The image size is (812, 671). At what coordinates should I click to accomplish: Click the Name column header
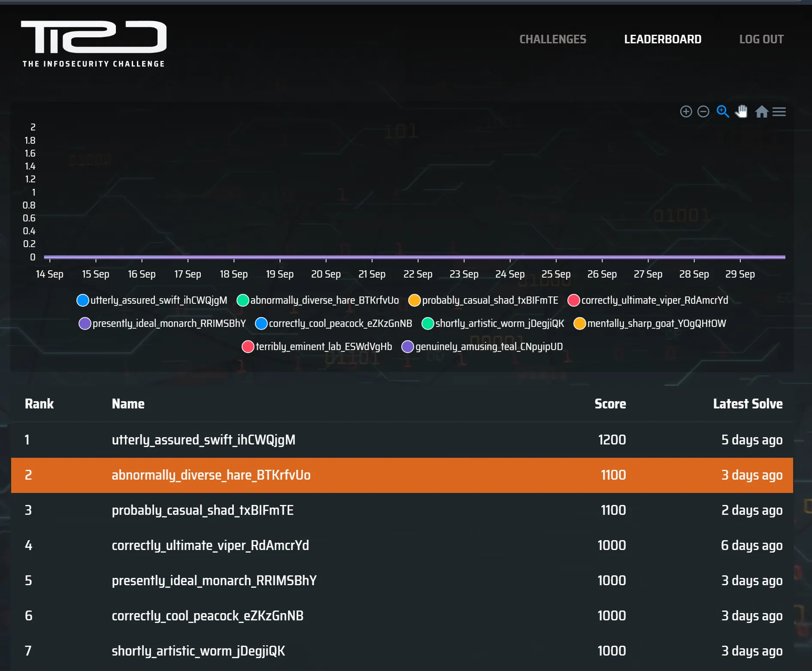tap(128, 404)
